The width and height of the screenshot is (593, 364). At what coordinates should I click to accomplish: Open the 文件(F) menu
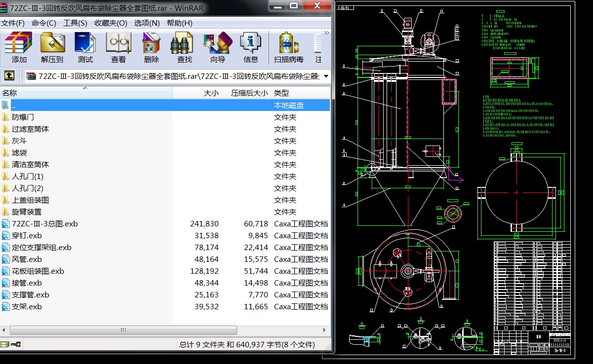tap(13, 23)
